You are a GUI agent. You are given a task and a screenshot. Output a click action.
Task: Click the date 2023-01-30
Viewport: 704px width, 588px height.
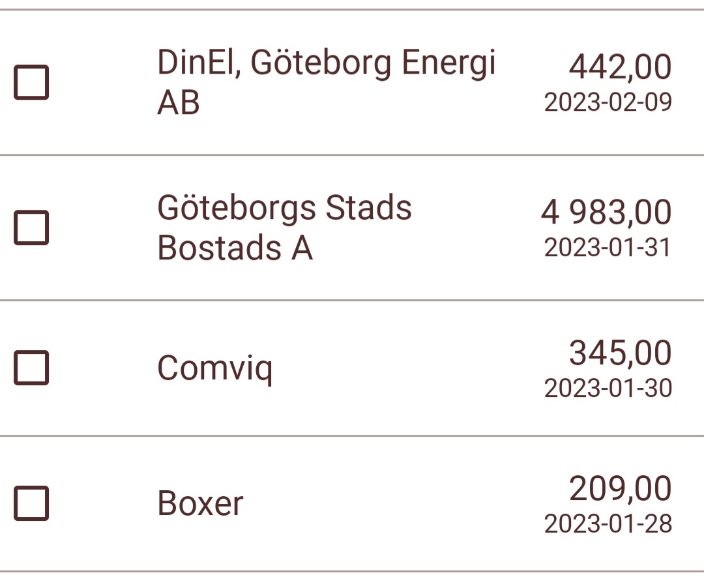(x=608, y=388)
